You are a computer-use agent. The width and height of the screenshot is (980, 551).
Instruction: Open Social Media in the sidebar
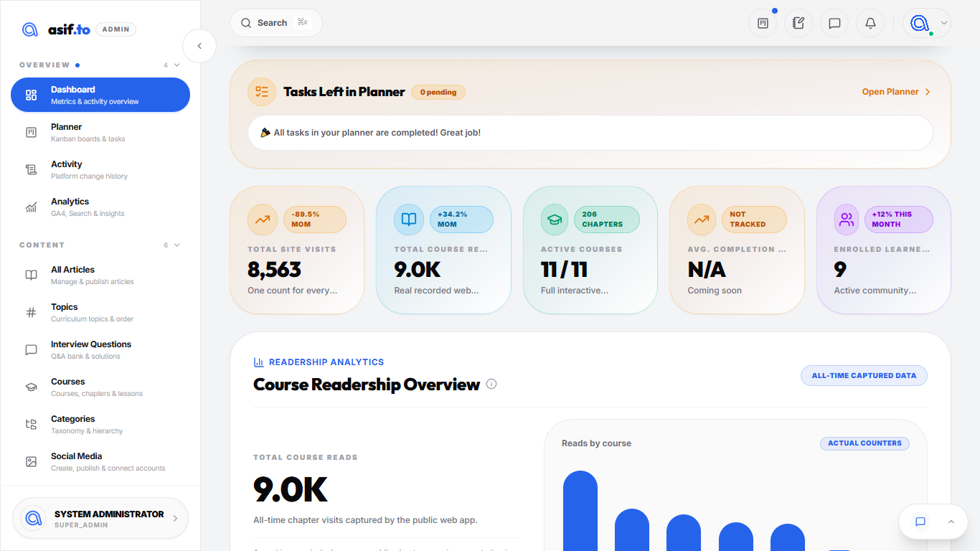(100, 461)
